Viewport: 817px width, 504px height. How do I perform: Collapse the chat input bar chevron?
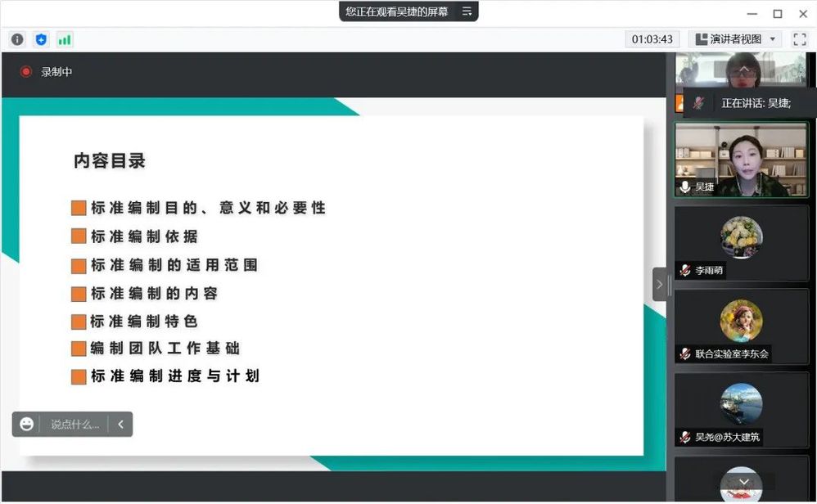[120, 424]
